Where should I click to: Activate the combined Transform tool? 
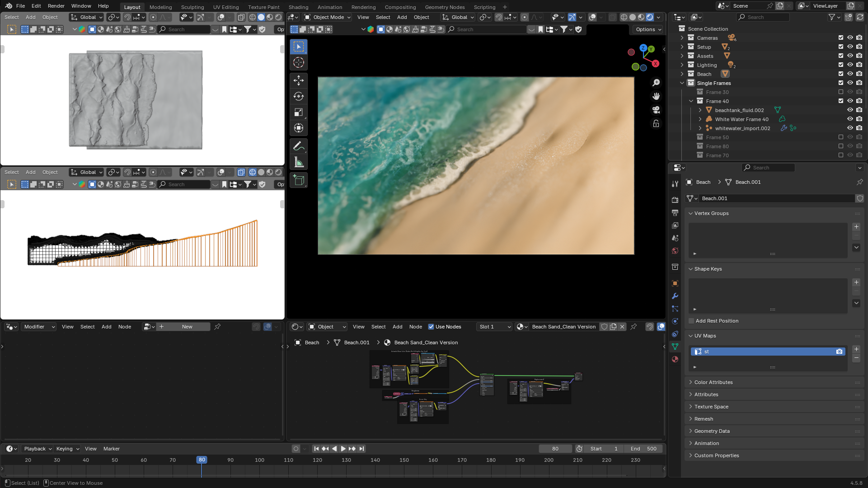(x=299, y=128)
